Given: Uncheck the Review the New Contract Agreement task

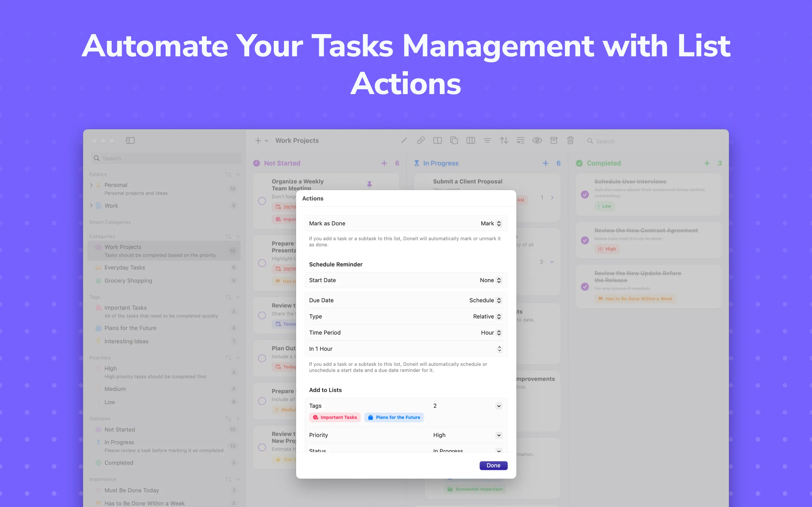Looking at the screenshot, I should (x=585, y=241).
